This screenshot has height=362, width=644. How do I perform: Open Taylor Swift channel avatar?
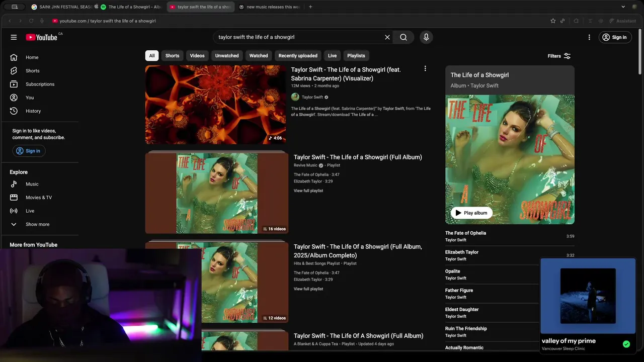[x=295, y=97]
